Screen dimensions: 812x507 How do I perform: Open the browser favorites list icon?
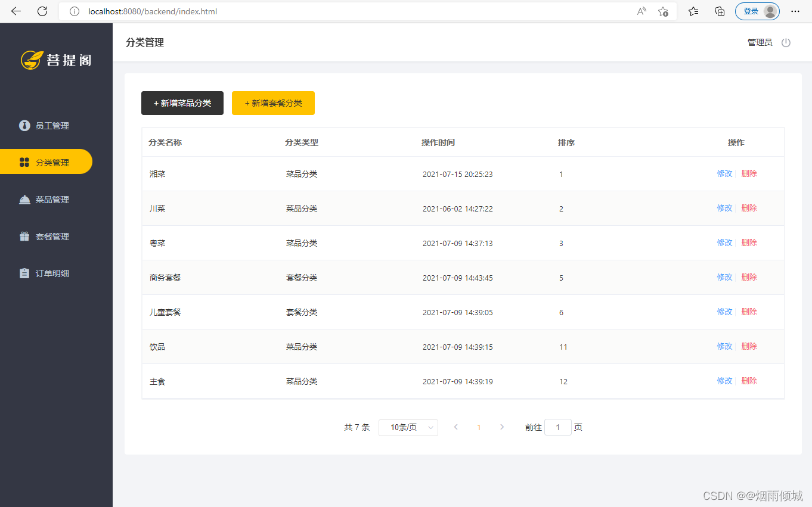[693, 11]
